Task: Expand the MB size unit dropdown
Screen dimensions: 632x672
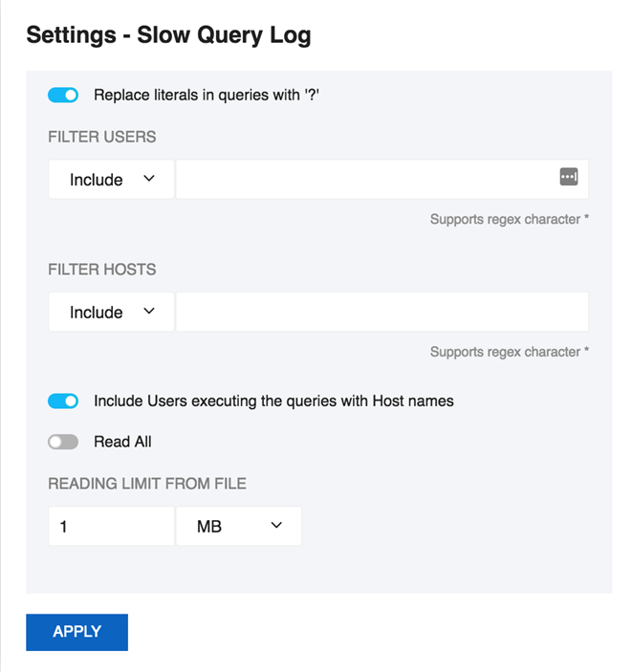Action: pyautogui.click(x=238, y=526)
